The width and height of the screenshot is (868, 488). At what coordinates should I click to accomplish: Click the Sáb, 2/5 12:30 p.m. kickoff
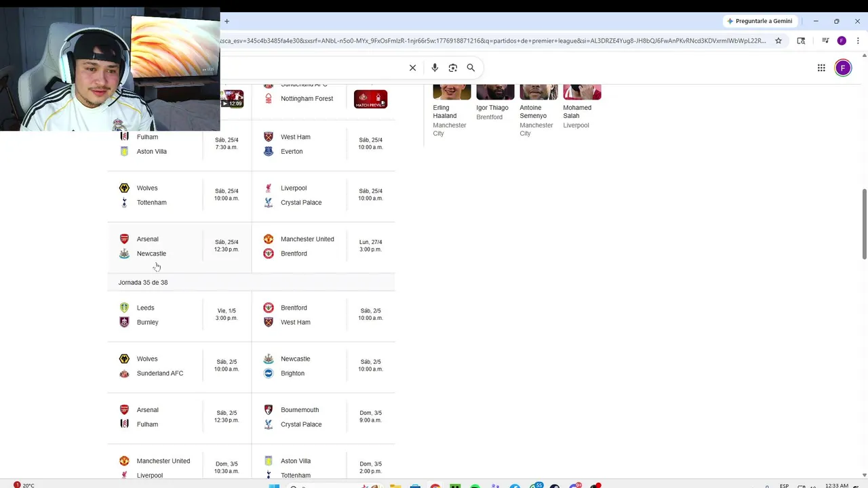pos(226,416)
